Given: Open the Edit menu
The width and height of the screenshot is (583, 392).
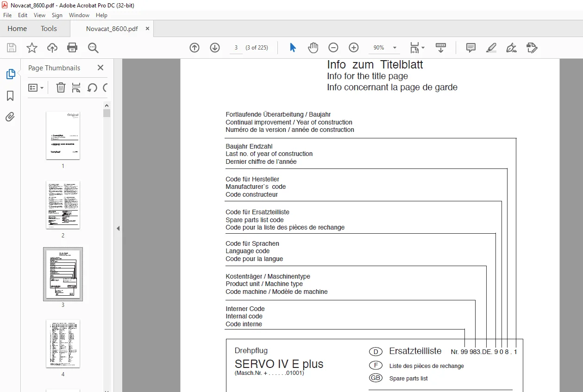Looking at the screenshot, I should coord(23,15).
